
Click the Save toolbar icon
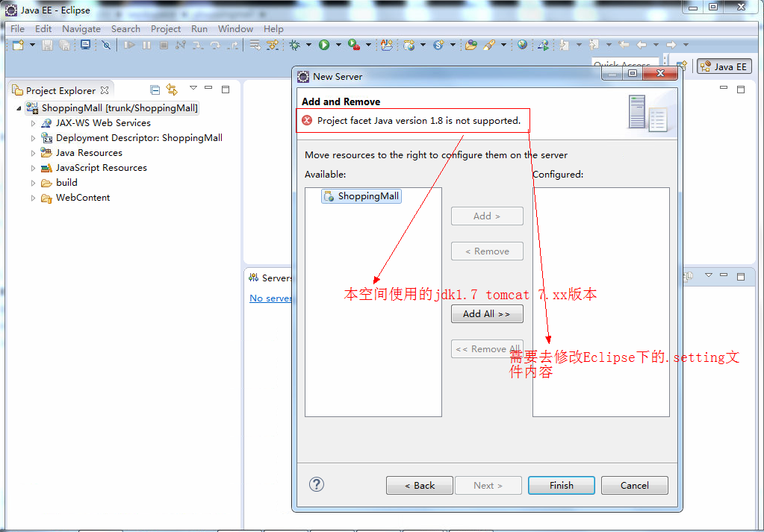[x=47, y=46]
